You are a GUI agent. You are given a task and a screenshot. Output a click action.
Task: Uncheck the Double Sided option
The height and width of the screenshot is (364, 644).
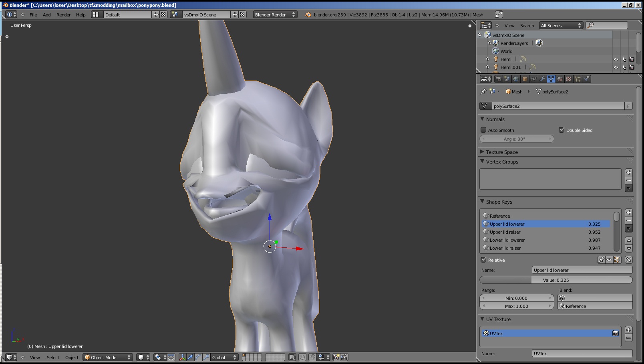[x=561, y=130]
